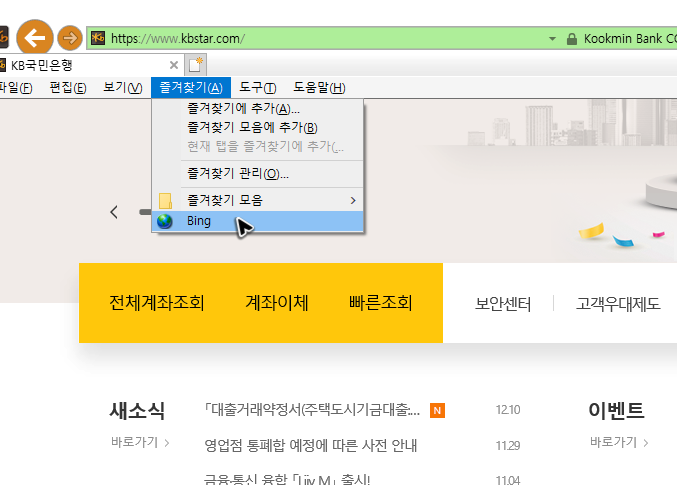Open 영업점 통폐합 예정에 따른 사전 안내
677x485 pixels.
tap(310, 445)
